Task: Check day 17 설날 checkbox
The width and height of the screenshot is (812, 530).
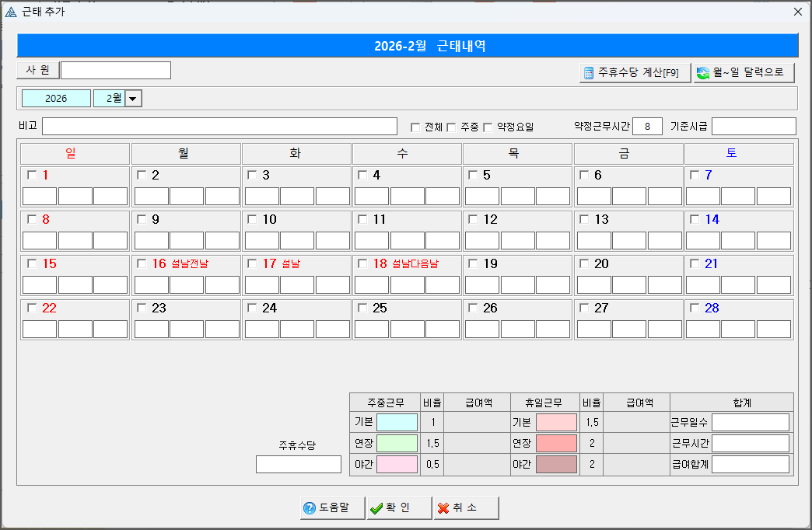Action: coord(252,263)
